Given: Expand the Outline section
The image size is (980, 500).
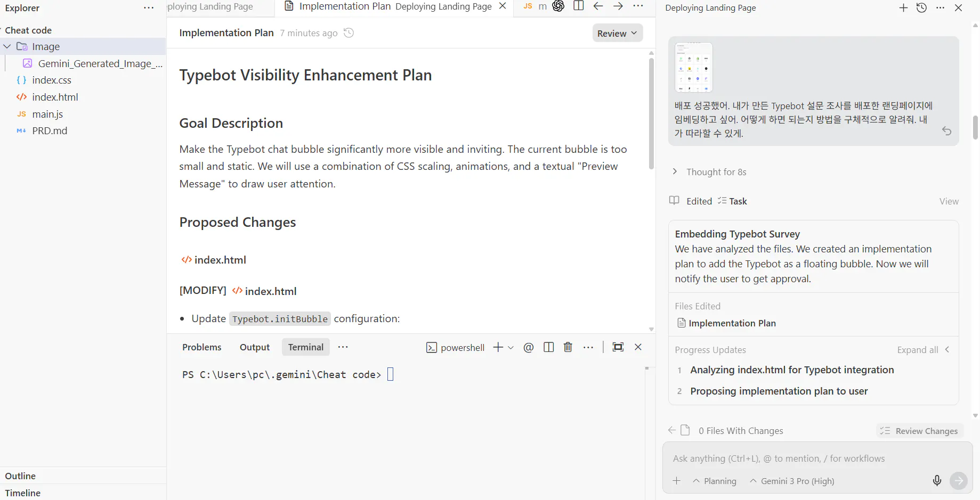Looking at the screenshot, I should [x=83, y=476].
